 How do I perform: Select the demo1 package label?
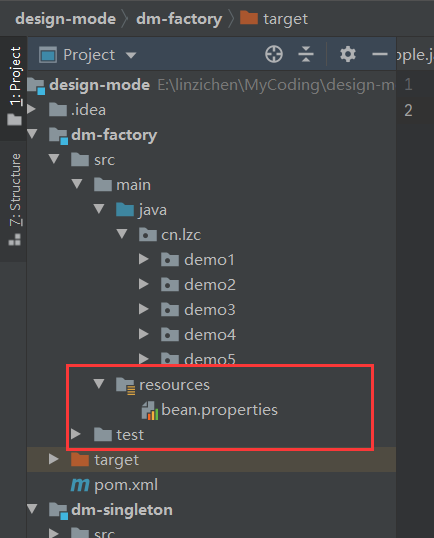[209, 260]
